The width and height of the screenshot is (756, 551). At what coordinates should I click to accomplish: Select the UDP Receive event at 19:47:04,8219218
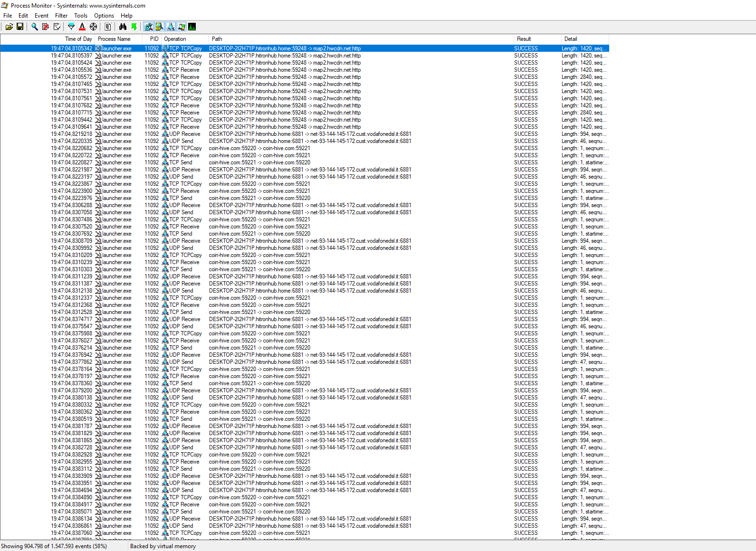304,134
